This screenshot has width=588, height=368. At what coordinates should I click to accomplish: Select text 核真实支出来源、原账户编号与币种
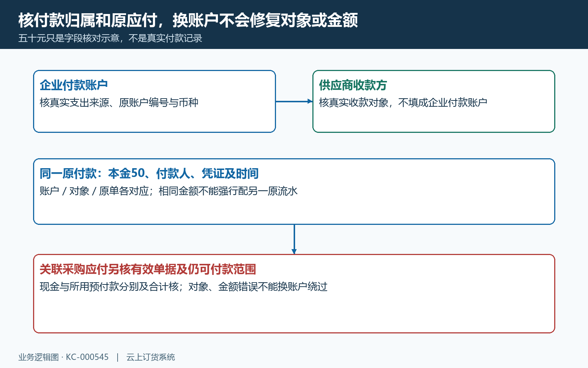point(119,102)
